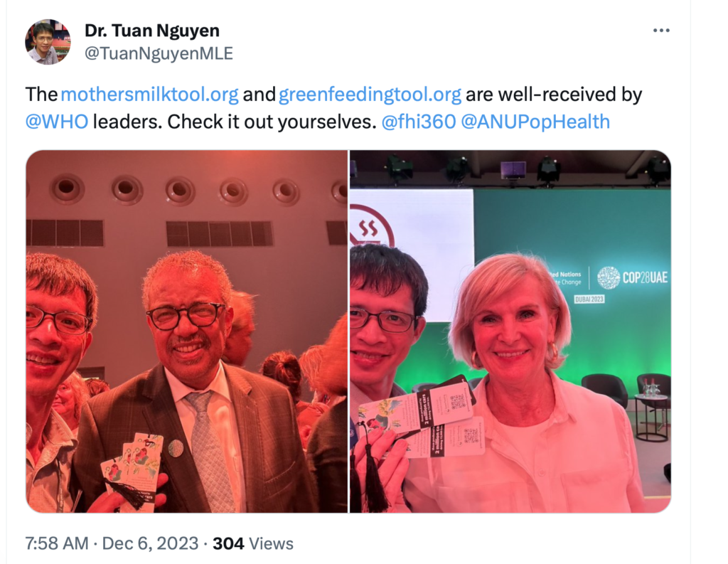This screenshot has height=564, width=728.
Task: Click the @TuanNguyenMLE handle
Action: click(x=159, y=53)
